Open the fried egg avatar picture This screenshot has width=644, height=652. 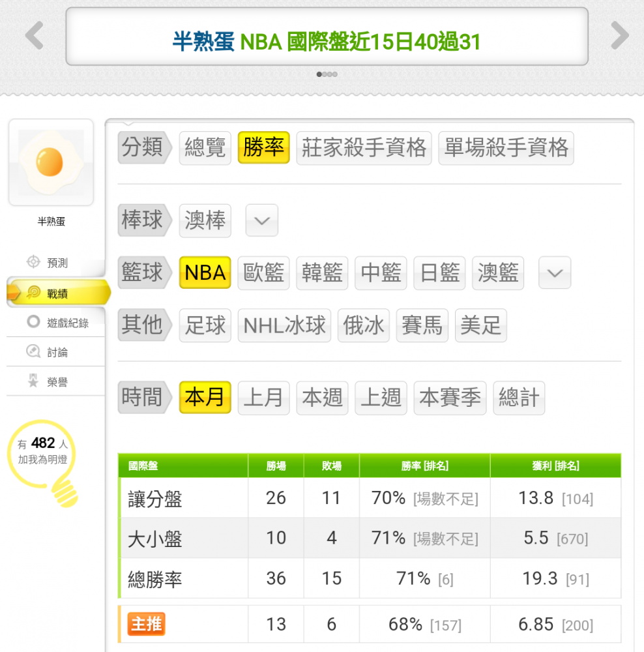coord(51,162)
